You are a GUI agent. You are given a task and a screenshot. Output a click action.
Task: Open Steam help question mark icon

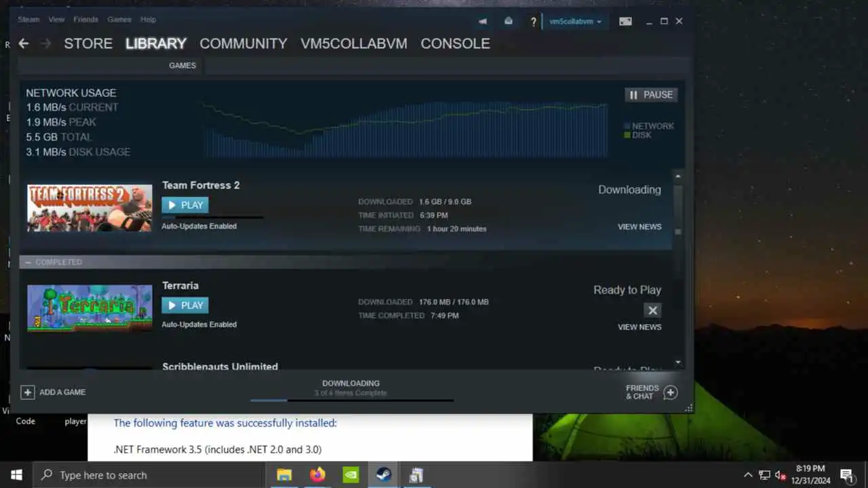click(x=534, y=22)
